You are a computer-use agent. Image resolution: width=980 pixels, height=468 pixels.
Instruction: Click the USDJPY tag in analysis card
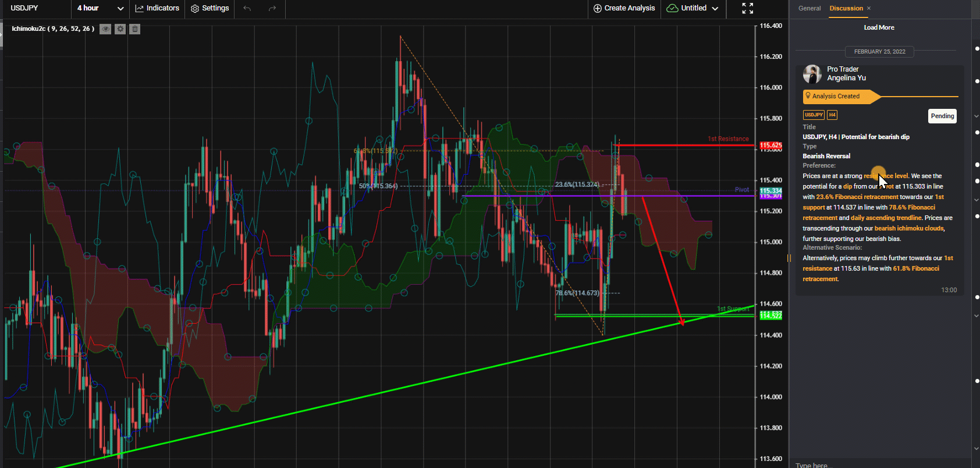coord(814,115)
